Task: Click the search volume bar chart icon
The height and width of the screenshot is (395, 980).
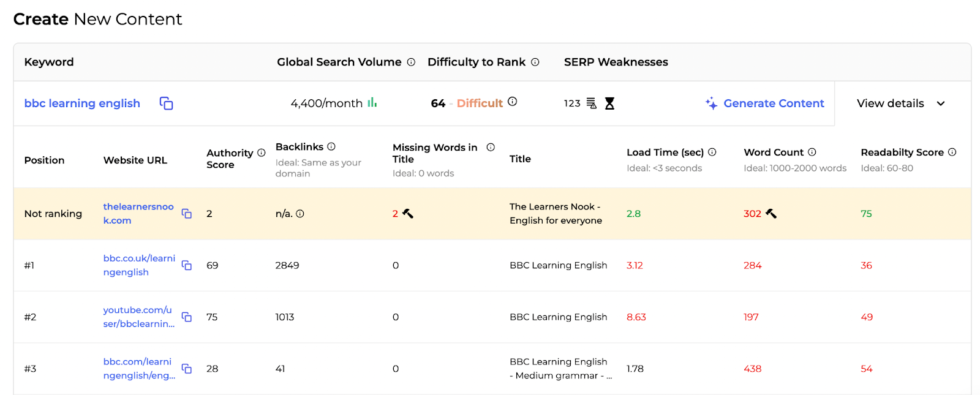Action: pyautogui.click(x=372, y=103)
